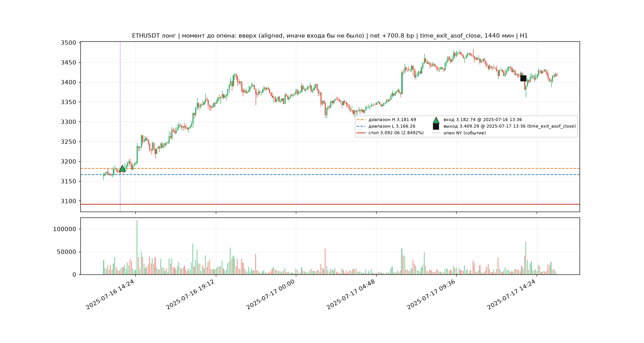The height and width of the screenshot is (343, 644).
Task: Click the black square icon in the legend
Action: pos(436,126)
